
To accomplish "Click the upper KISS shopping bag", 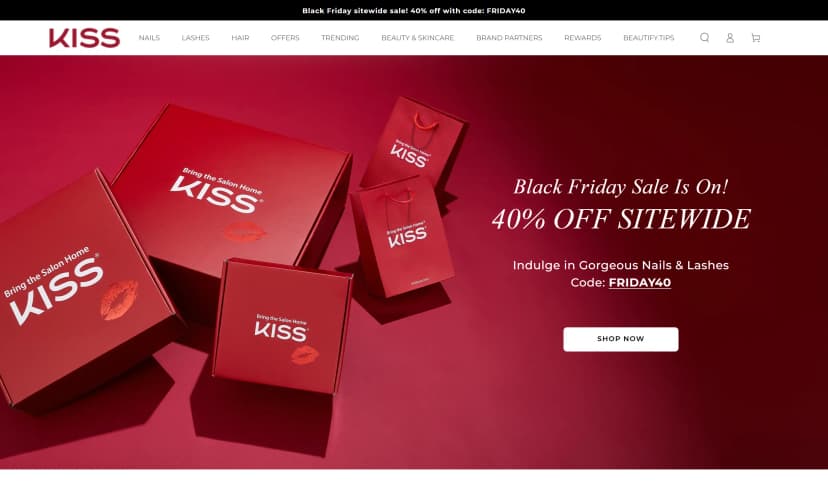I will click(x=413, y=143).
